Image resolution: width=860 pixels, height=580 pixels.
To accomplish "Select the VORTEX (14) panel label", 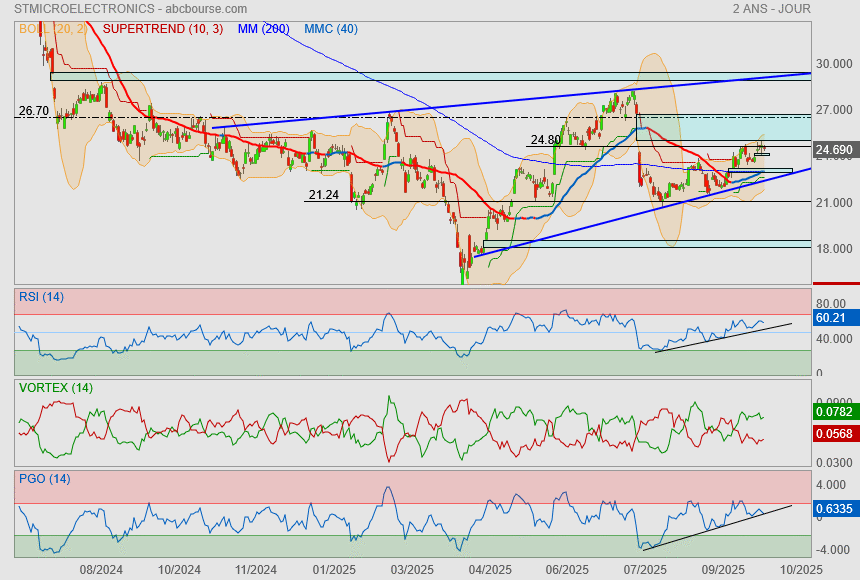I will 53,387.
